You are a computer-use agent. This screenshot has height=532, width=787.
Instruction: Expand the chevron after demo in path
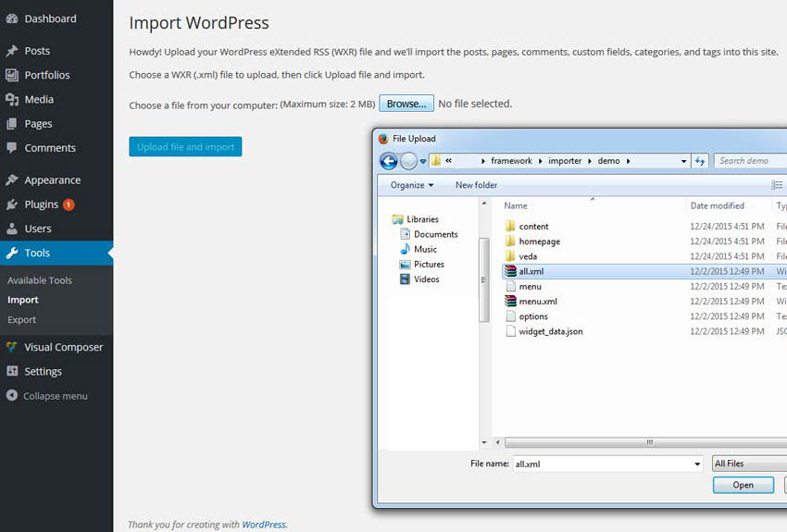pos(628,161)
